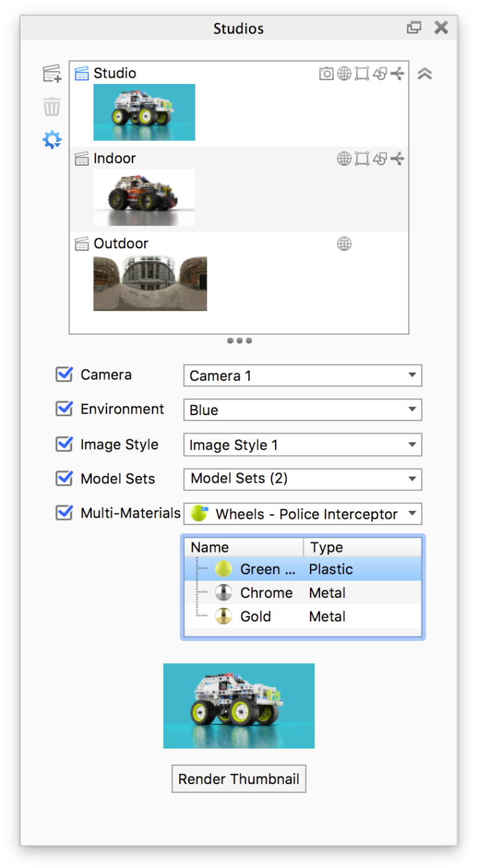
Task: Click multi-materials icon in Studio row
Action: pyautogui.click(x=398, y=73)
